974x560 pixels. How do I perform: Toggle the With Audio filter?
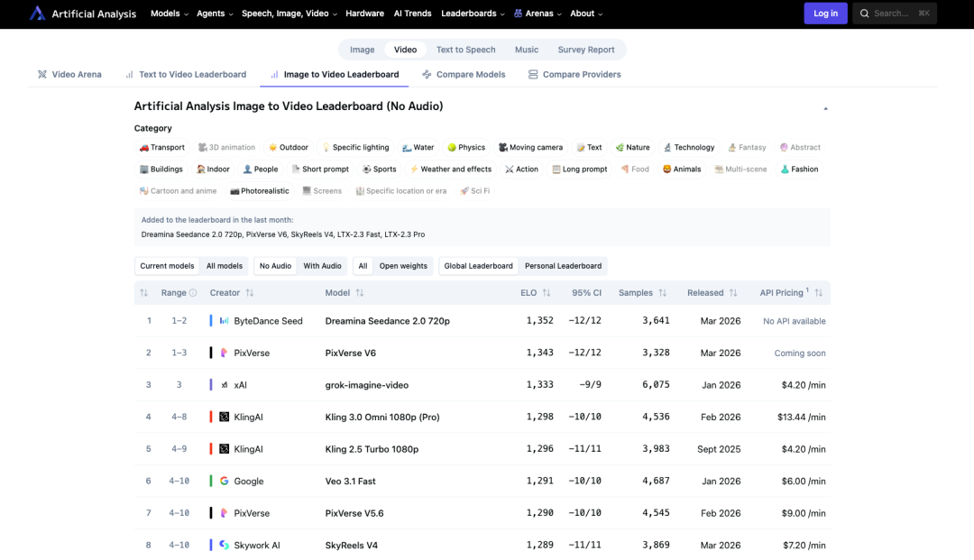[322, 266]
